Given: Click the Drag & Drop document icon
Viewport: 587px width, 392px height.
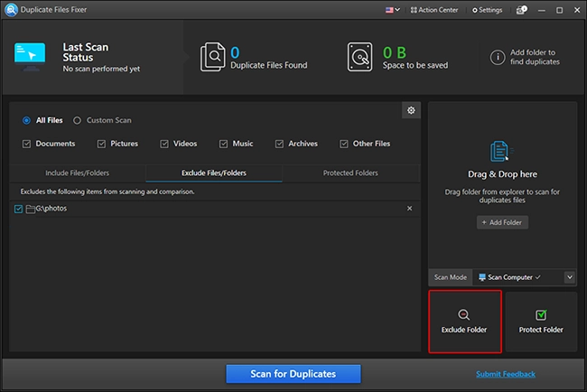Looking at the screenshot, I should coord(500,151).
